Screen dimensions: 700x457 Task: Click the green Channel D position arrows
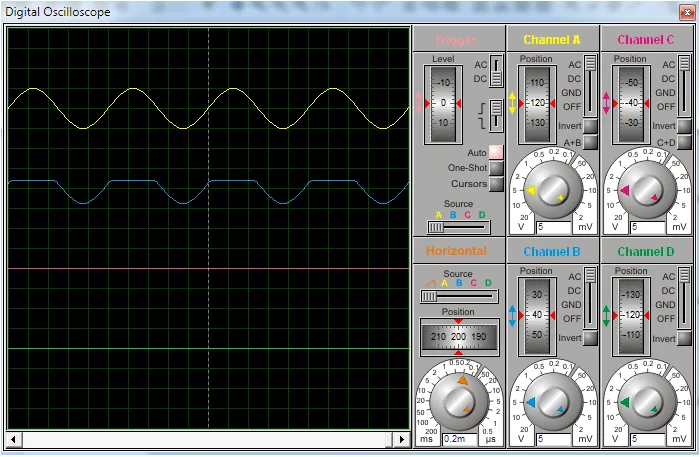pos(606,316)
